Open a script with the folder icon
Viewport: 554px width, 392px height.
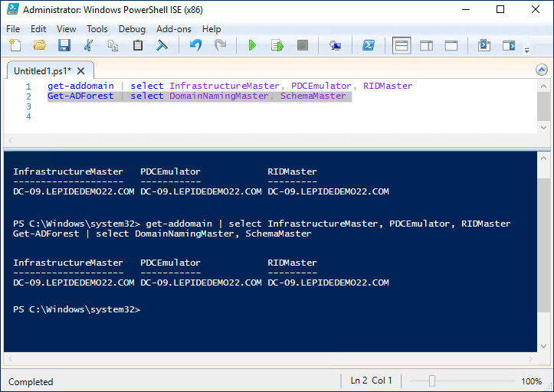pos(40,45)
